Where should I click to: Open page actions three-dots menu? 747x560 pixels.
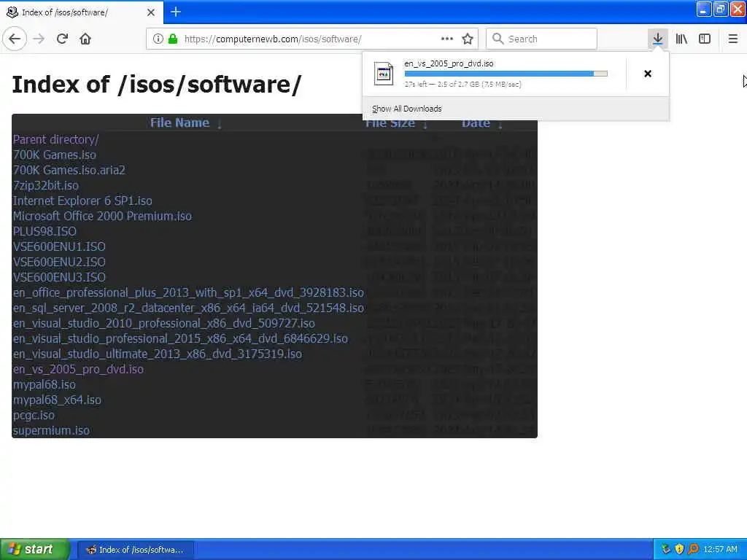[x=447, y=39]
